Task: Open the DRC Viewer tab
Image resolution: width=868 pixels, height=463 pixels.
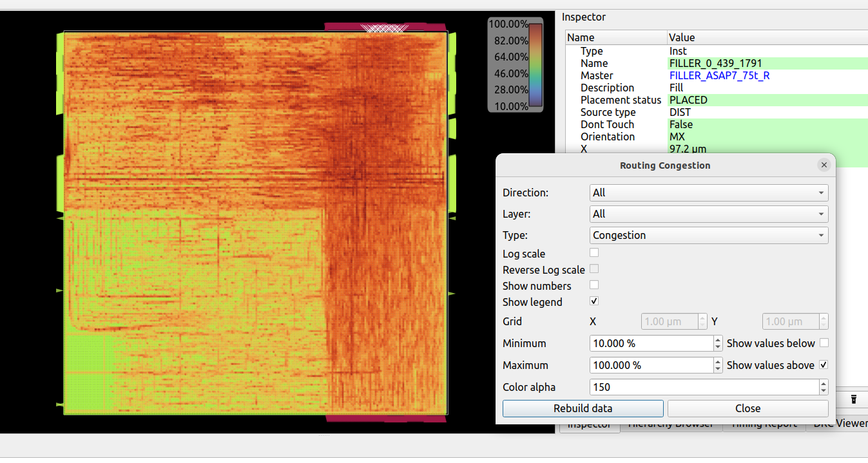Action: pyautogui.click(x=840, y=423)
